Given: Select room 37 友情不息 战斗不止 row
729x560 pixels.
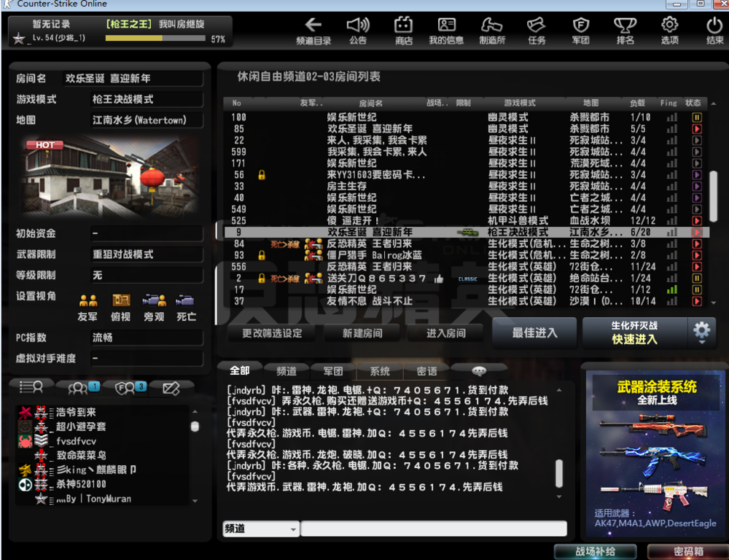Looking at the screenshot, I should (467, 301).
